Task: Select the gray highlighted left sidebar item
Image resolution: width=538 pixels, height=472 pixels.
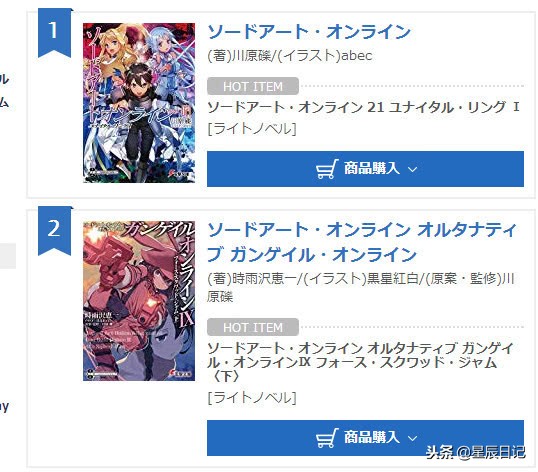Action: click(x=8, y=256)
